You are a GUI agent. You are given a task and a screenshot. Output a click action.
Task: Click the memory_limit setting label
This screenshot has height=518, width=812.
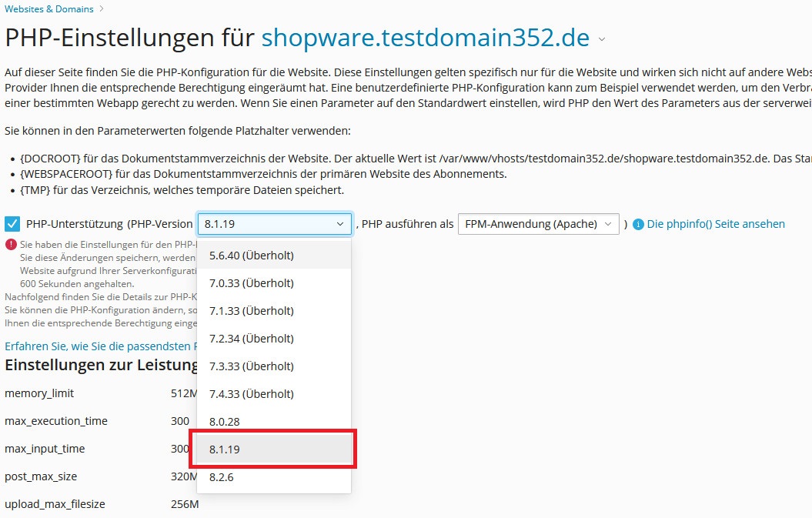click(39, 393)
